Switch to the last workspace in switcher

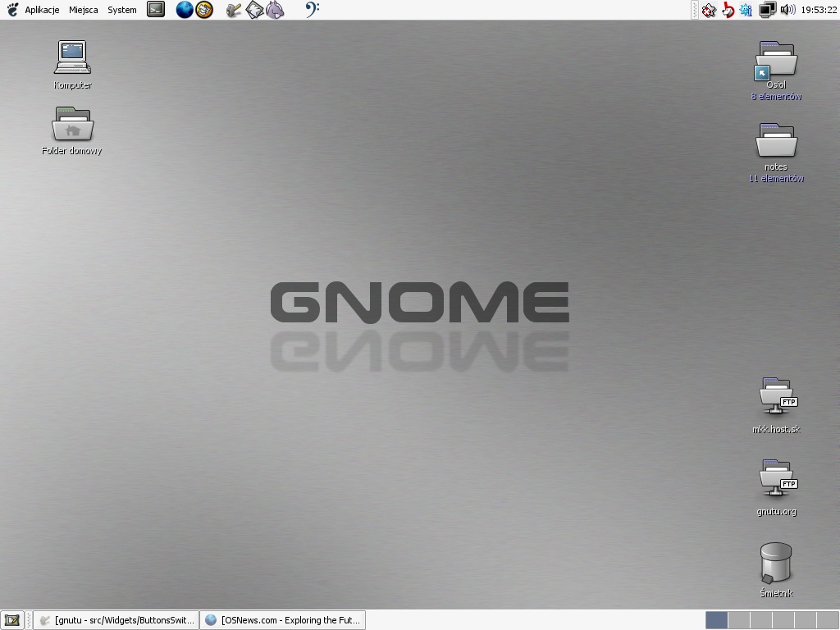[827, 620]
